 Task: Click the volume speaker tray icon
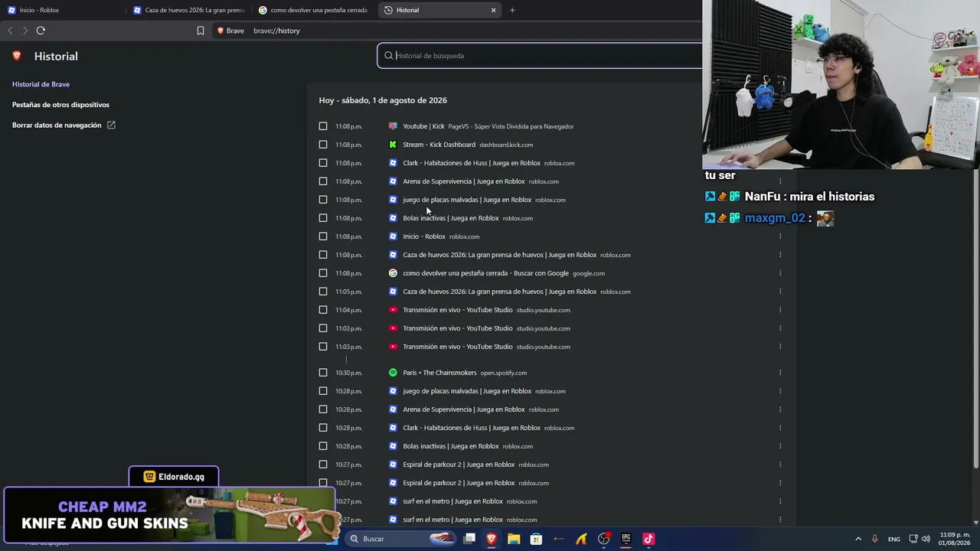tap(926, 539)
